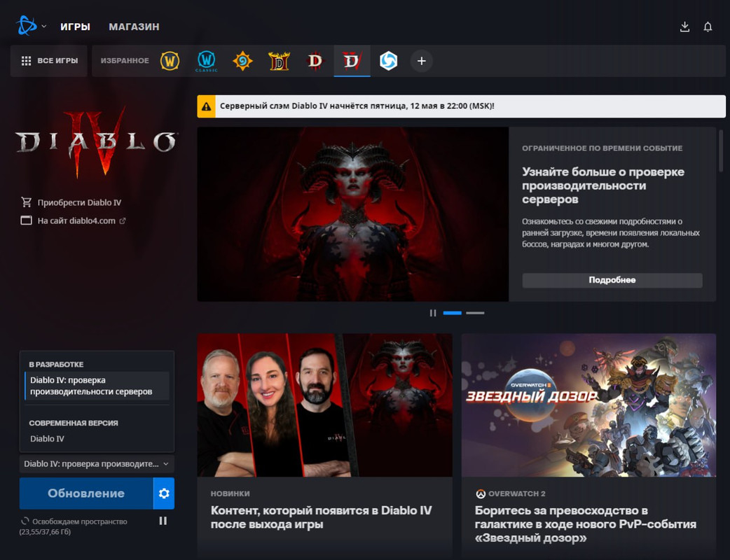Add a game to favorites with plus button
This screenshot has height=560, width=730.
(x=421, y=61)
